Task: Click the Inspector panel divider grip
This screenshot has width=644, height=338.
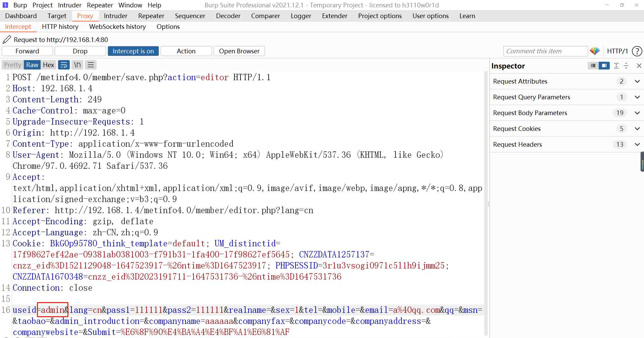Action: click(488, 204)
